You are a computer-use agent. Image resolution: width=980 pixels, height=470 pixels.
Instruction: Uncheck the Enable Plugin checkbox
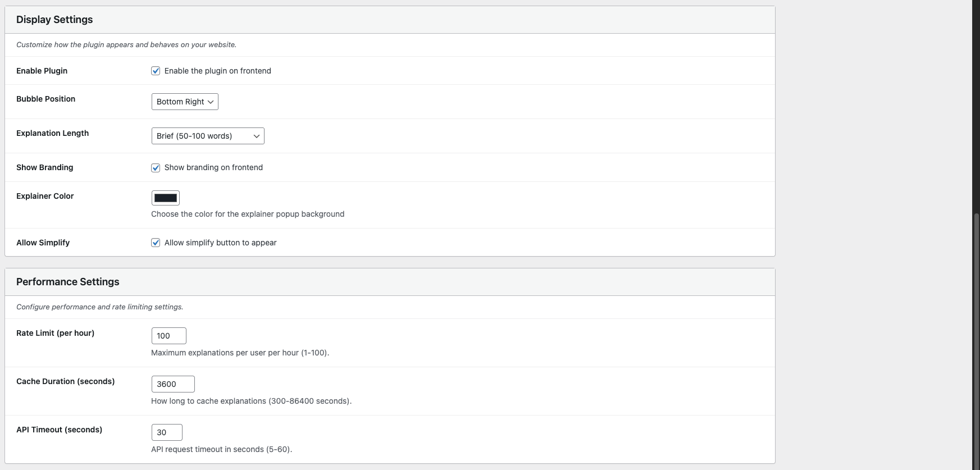[156, 71]
